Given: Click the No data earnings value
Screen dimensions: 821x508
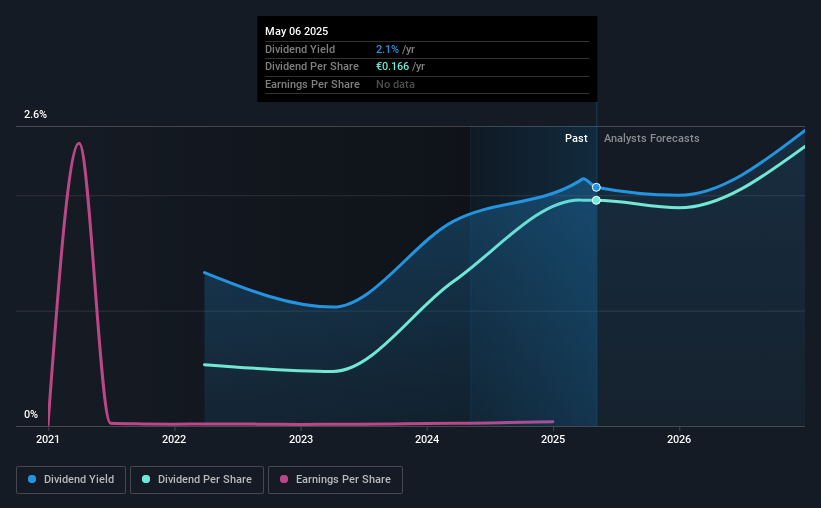Looking at the screenshot, I should pos(395,84).
